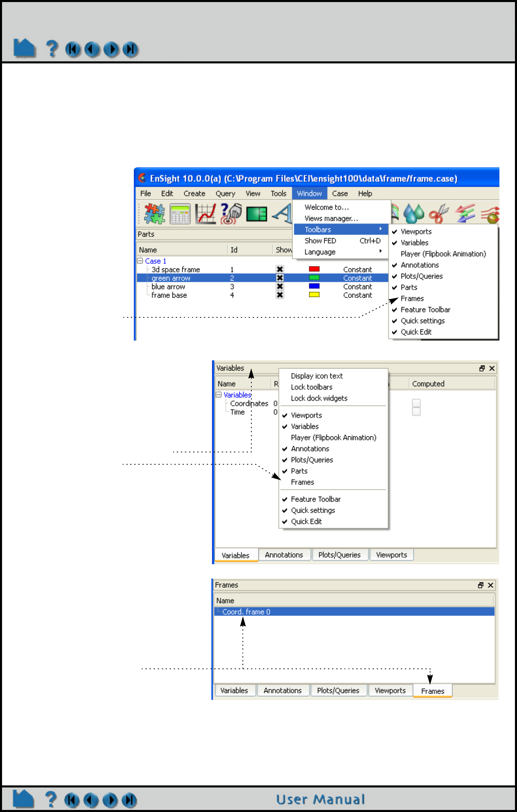Image resolution: width=517 pixels, height=812 pixels.
Task: Choose Show FED from Window menu
Action: (341, 240)
